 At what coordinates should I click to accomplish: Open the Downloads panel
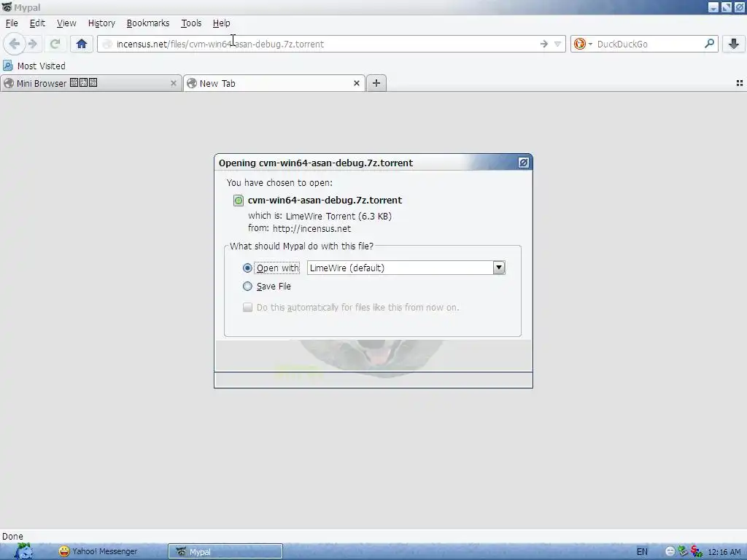734,44
